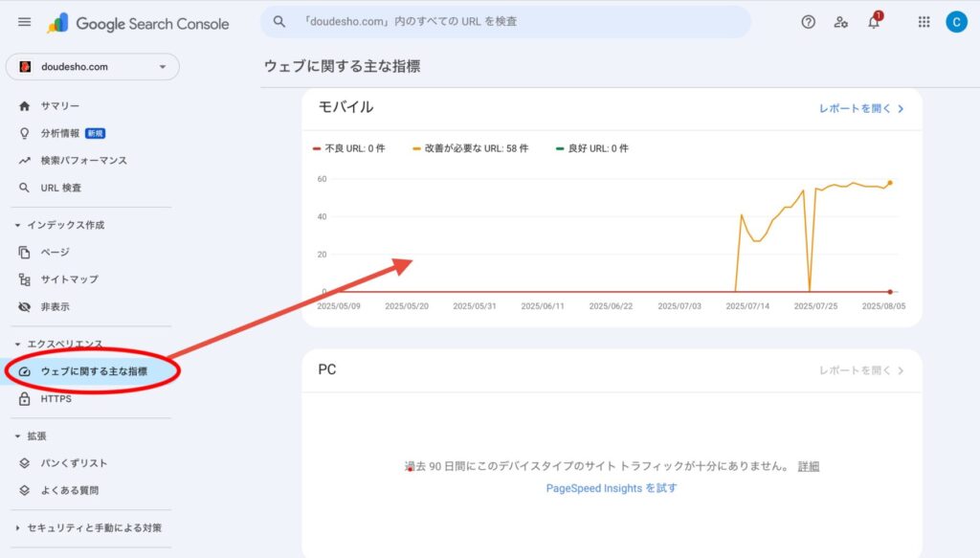This screenshot has width=980, height=558.
Task: Collapse the インデックス作成 section
Action: pyautogui.click(x=18, y=225)
